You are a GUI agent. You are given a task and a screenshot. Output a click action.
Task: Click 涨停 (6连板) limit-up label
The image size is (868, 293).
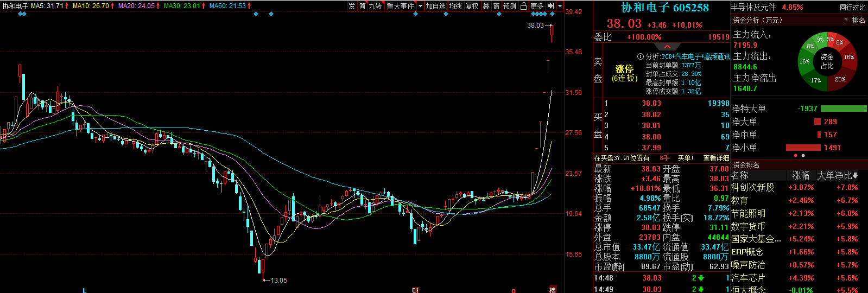pyautogui.click(x=624, y=73)
